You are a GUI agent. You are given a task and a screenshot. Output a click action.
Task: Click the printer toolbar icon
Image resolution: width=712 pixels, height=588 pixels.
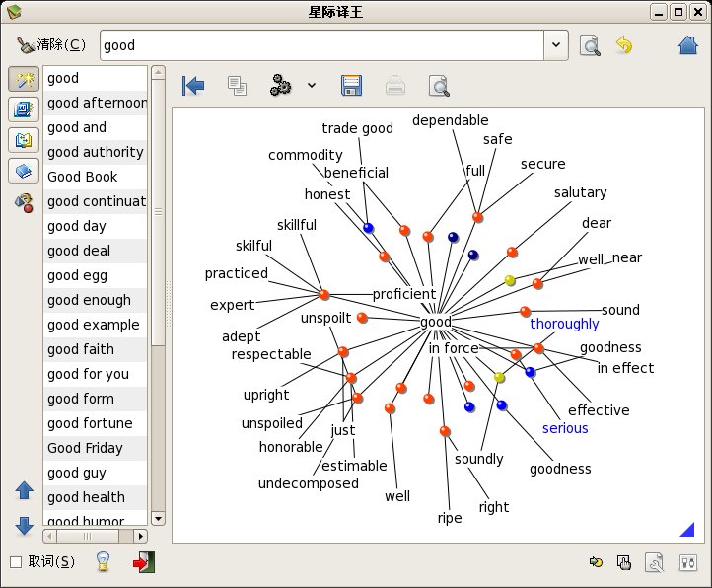point(395,86)
